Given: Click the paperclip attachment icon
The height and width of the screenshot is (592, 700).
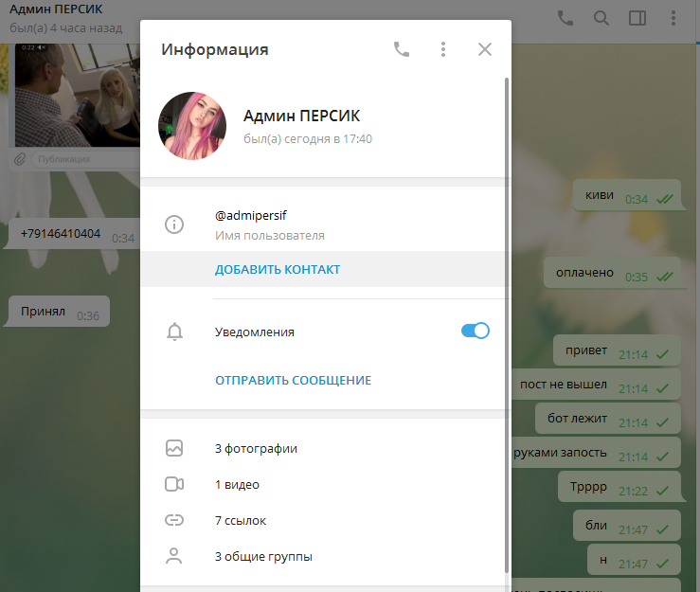Looking at the screenshot, I should click(x=20, y=159).
